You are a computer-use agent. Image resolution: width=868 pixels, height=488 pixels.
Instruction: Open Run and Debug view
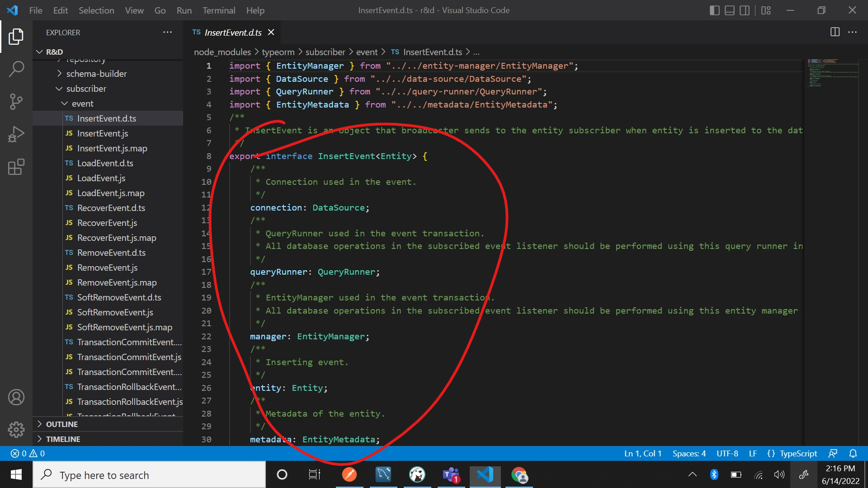[16, 134]
